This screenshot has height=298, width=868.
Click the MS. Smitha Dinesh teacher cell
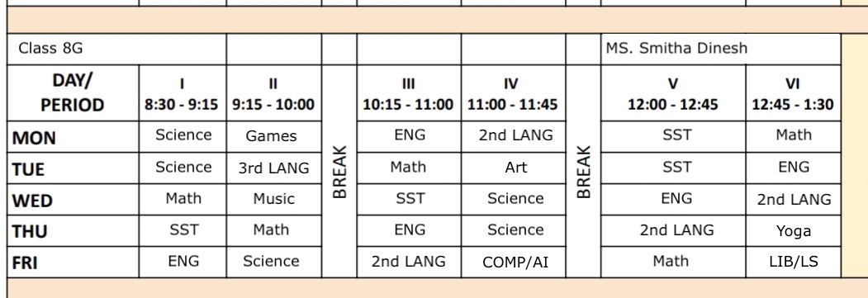721,49
